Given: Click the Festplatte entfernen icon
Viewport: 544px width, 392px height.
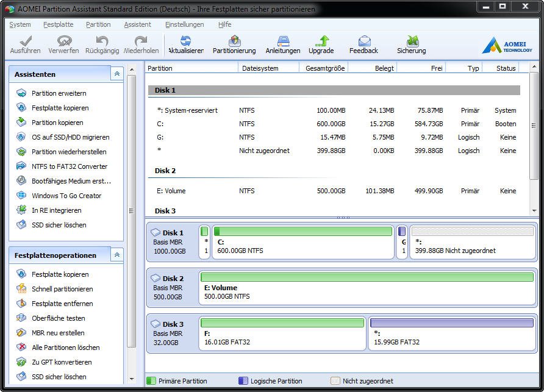Looking at the screenshot, I should click(x=21, y=303).
